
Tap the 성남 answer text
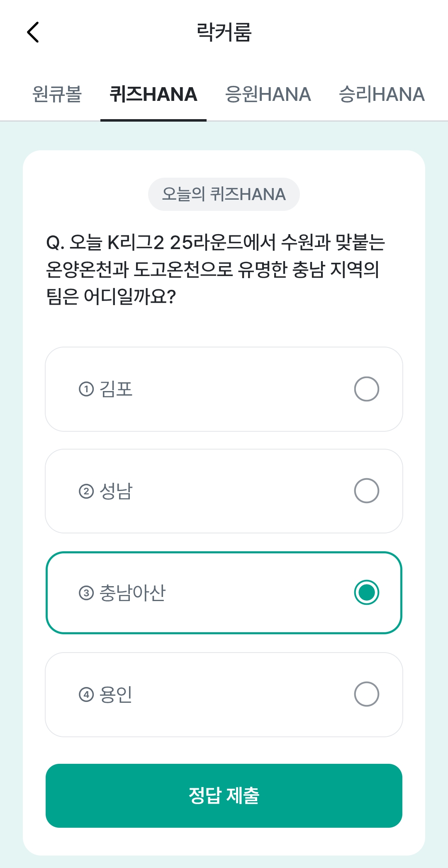pyautogui.click(x=116, y=491)
